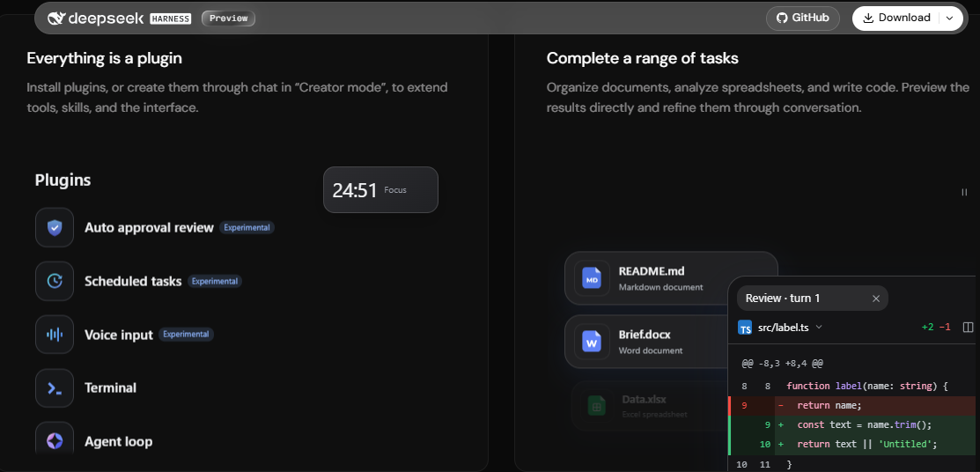Click the 'Everything is a plugin' heading
Image resolution: width=980 pixels, height=472 pixels.
(x=105, y=58)
